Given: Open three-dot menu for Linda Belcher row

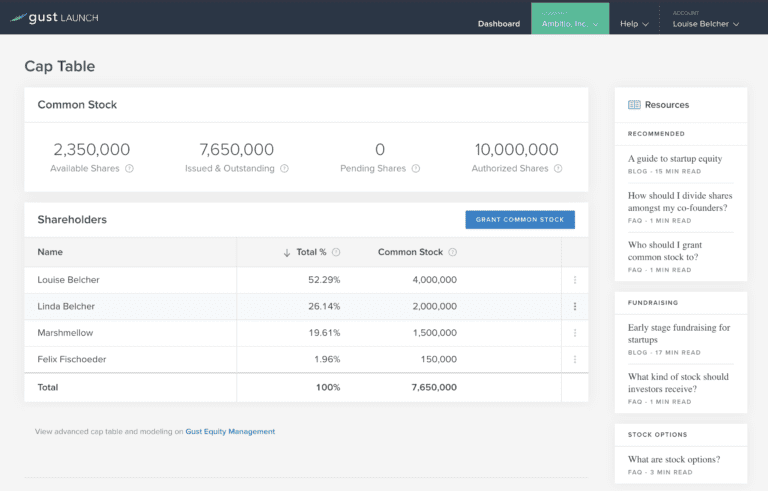Looking at the screenshot, I should 575,307.
